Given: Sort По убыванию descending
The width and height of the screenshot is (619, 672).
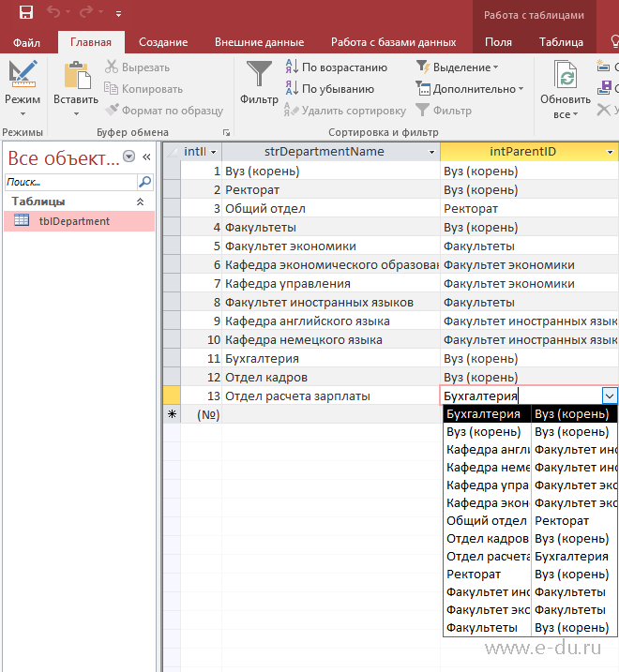Looking at the screenshot, I should (330, 89).
